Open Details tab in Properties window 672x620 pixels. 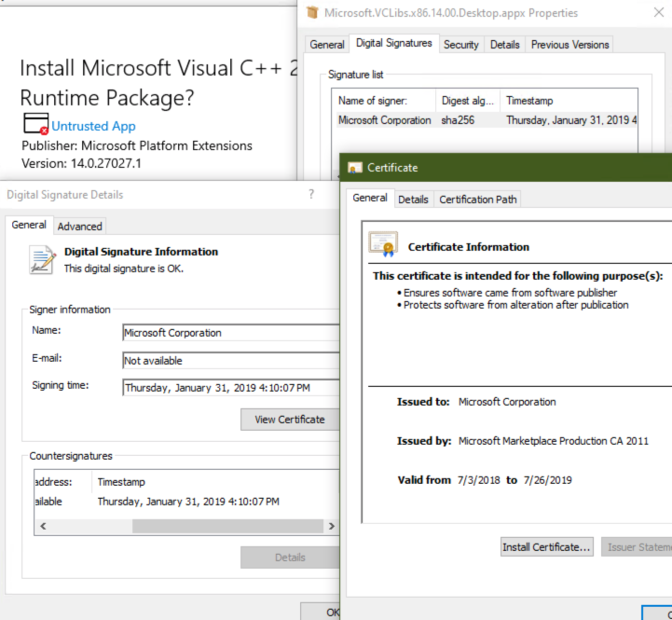(x=505, y=45)
